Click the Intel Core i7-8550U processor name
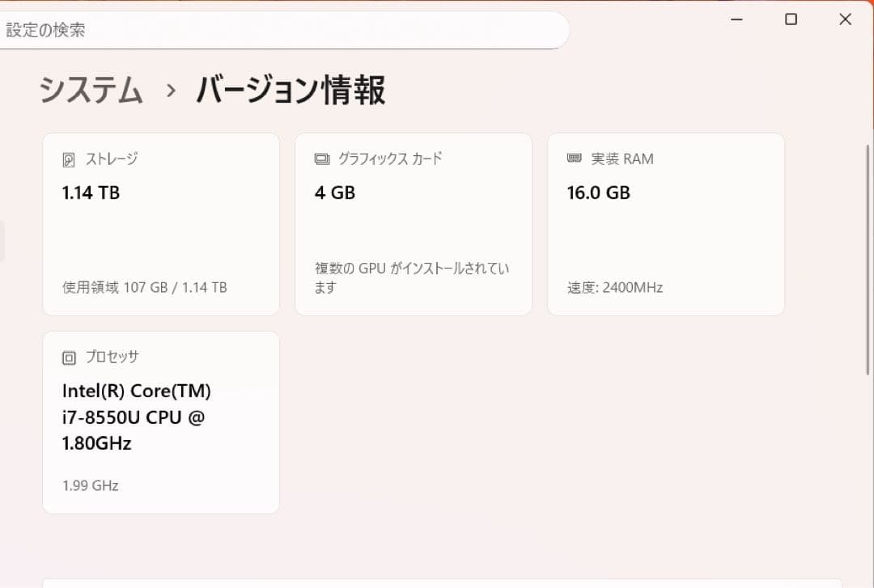 136,417
